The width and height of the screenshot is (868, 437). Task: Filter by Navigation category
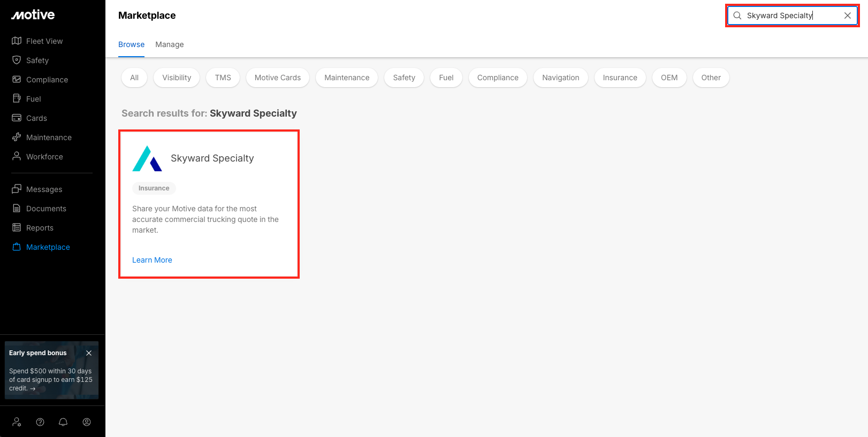click(x=561, y=78)
